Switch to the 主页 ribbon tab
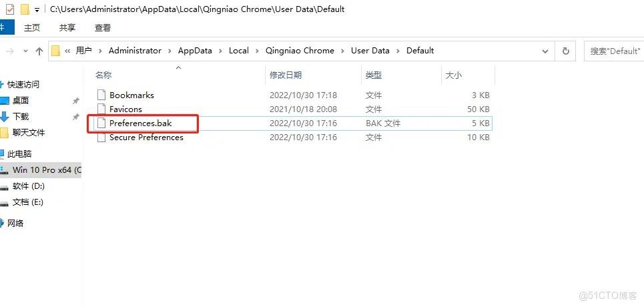The width and height of the screenshot is (644, 307). click(x=32, y=27)
